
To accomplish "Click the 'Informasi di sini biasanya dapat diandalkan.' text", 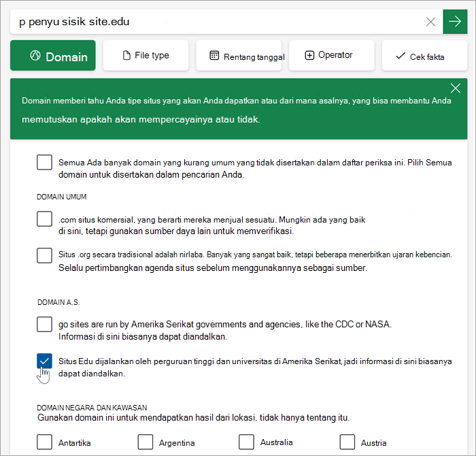I will (143, 337).
